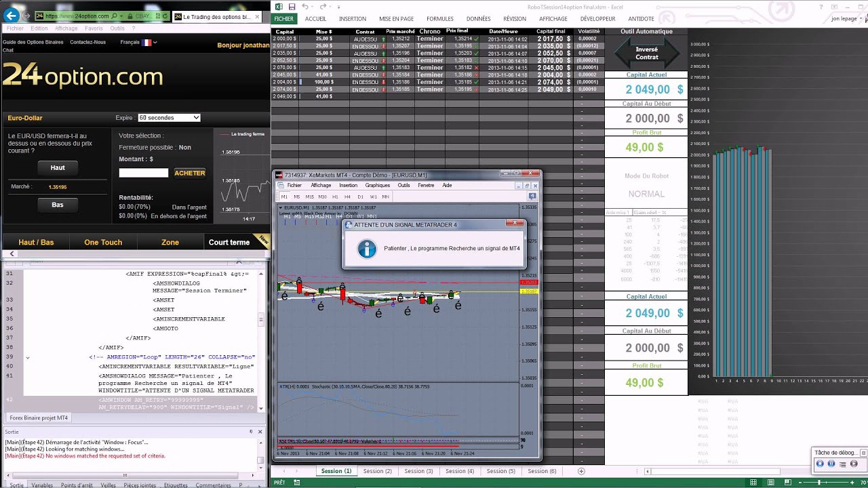Open the Excel INSERTION ribbon tab
Image resolution: width=868 pixels, height=488 pixels.
pyautogui.click(x=353, y=19)
